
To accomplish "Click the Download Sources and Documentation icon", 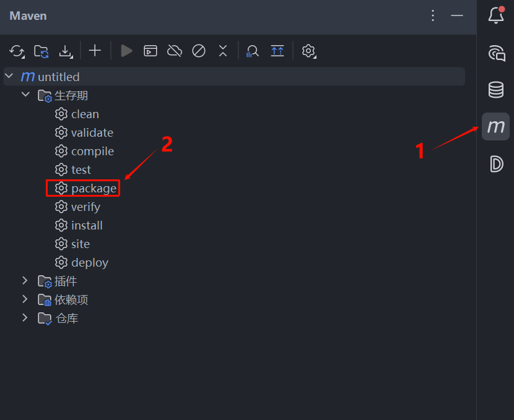I will [66, 51].
